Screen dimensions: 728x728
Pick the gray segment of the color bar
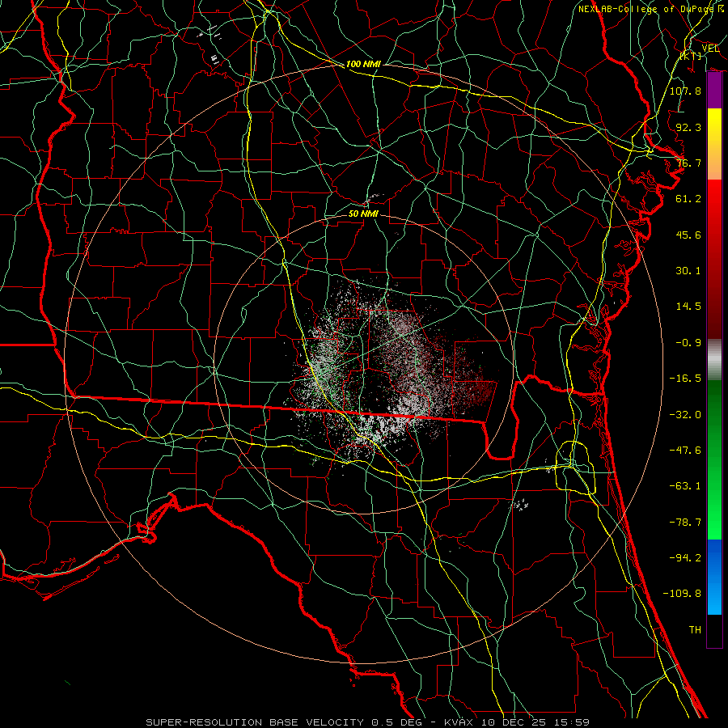click(x=714, y=360)
